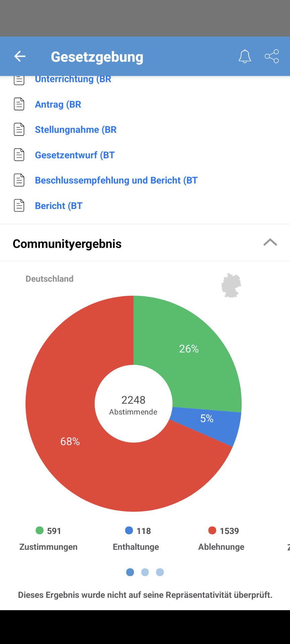Select the first chart page indicator dot
Image resolution: width=290 pixels, height=644 pixels.
(130, 572)
